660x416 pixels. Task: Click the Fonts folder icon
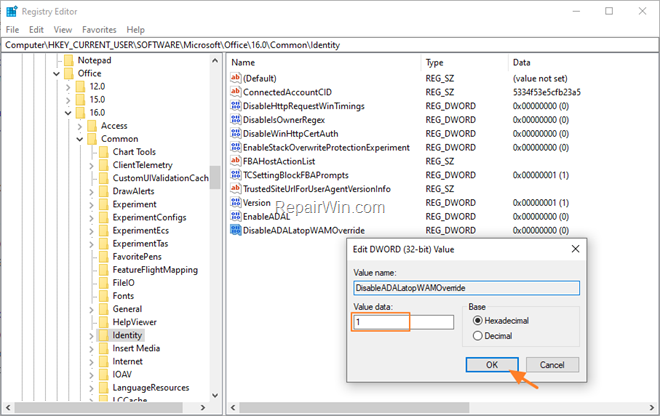tap(104, 296)
